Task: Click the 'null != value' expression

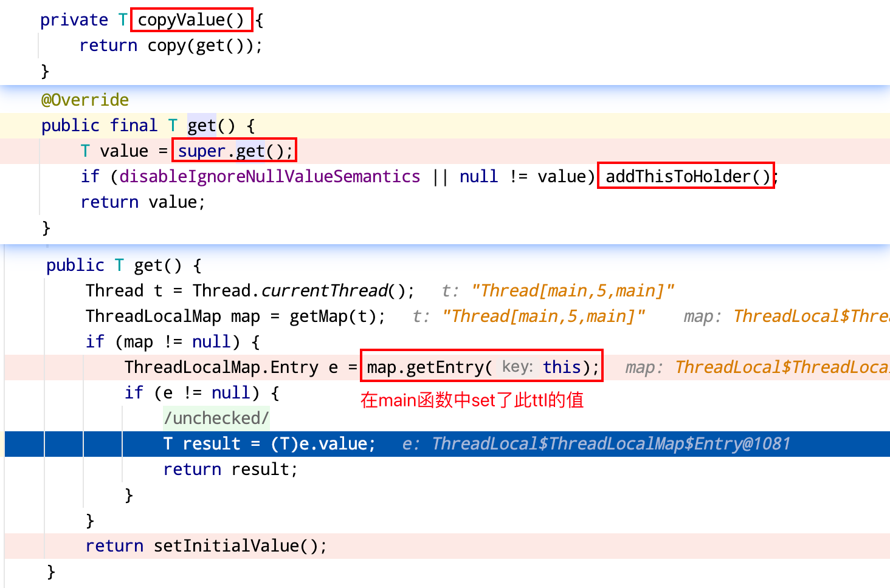Action: tap(526, 177)
